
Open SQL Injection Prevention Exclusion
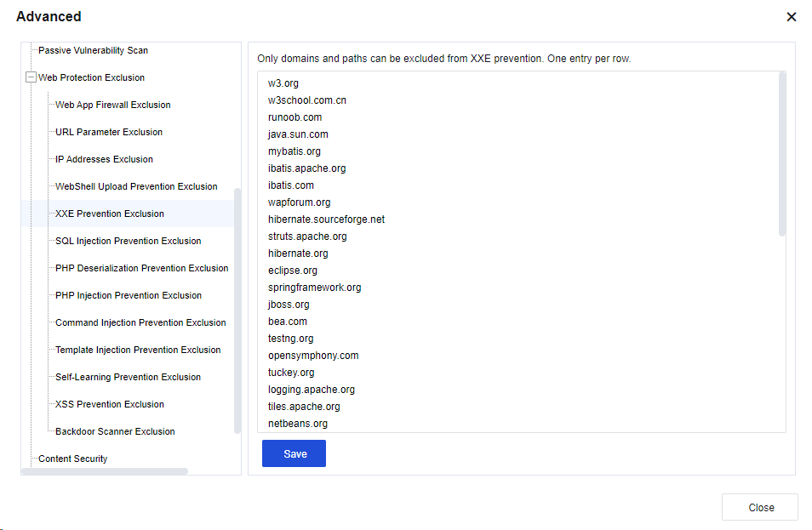[128, 241]
